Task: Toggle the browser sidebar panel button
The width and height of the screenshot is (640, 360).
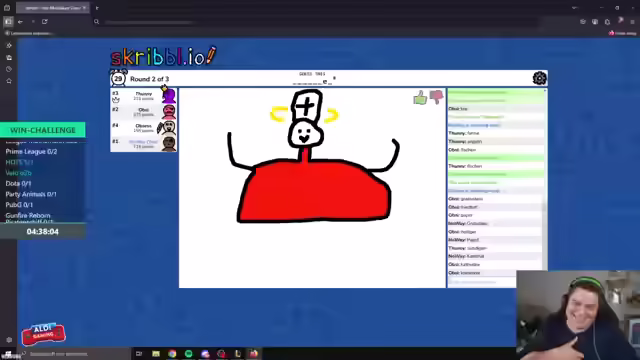Action: tap(8, 22)
